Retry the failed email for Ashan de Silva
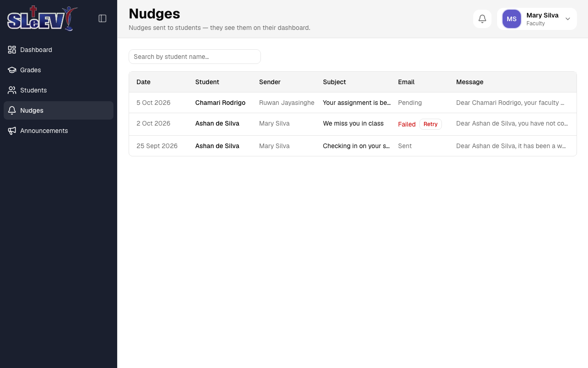The height and width of the screenshot is (368, 588). coord(430,124)
